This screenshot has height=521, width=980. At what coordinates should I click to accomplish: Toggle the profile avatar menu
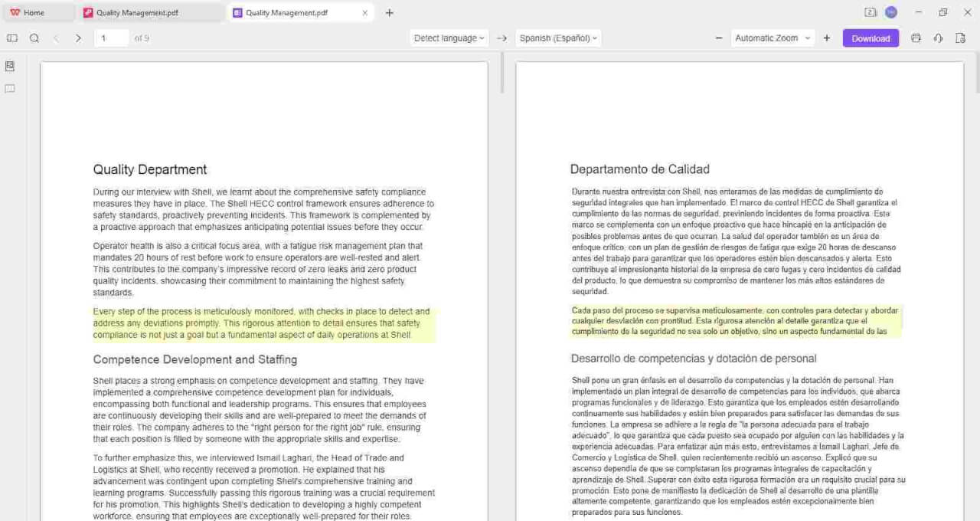pos(888,12)
